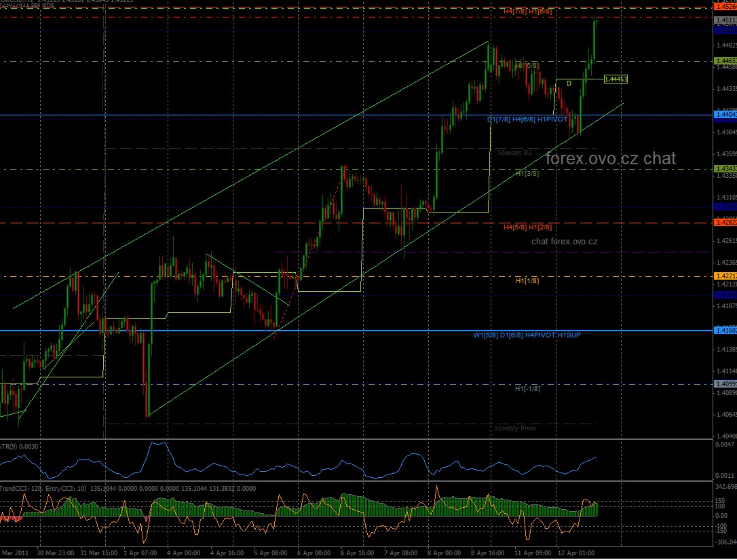Click the 'H4[7/8] H1[6/8]' level label
The image size is (737, 560).
pos(527,11)
